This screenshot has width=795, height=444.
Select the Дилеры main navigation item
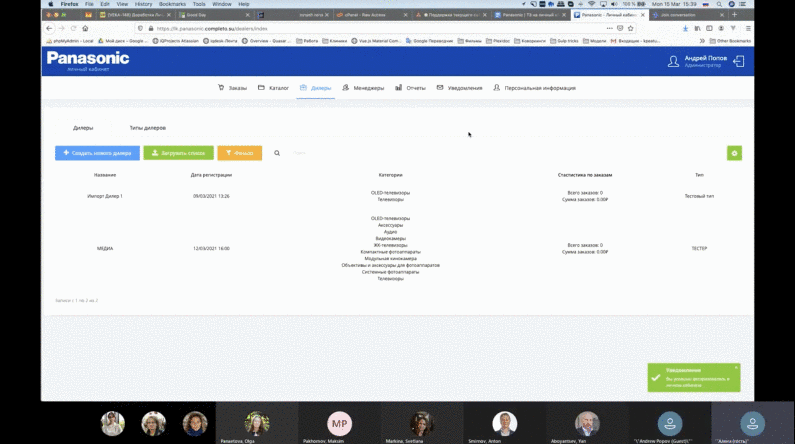(315, 88)
